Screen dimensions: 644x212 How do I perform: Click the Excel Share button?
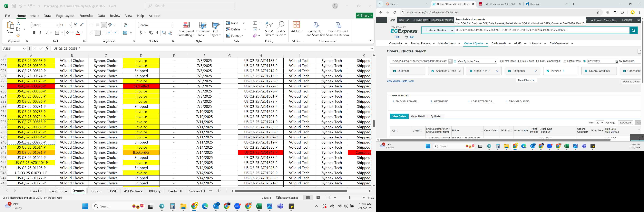pos(365,16)
